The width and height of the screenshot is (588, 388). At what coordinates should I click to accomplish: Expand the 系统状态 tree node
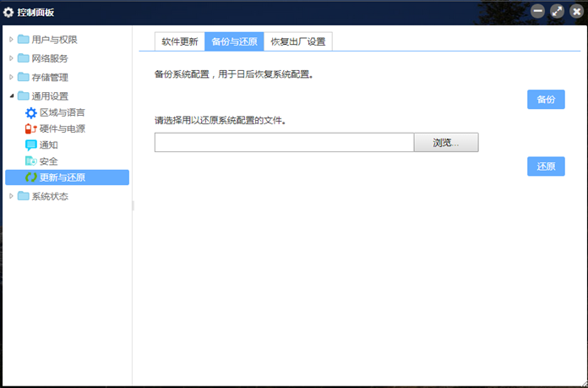coord(11,196)
